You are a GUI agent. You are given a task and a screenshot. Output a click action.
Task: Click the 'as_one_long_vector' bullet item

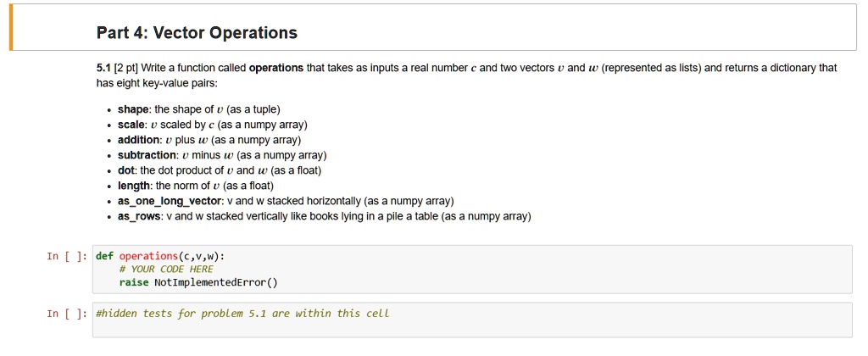tap(287, 201)
